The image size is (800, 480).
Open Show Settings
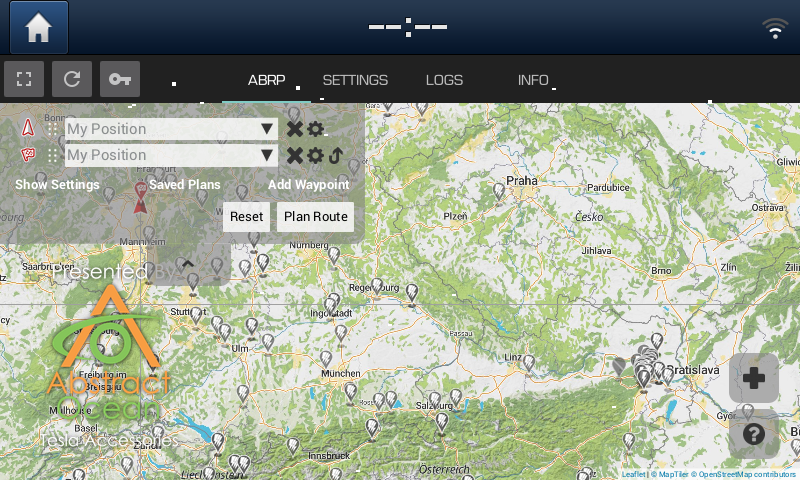pos(57,185)
